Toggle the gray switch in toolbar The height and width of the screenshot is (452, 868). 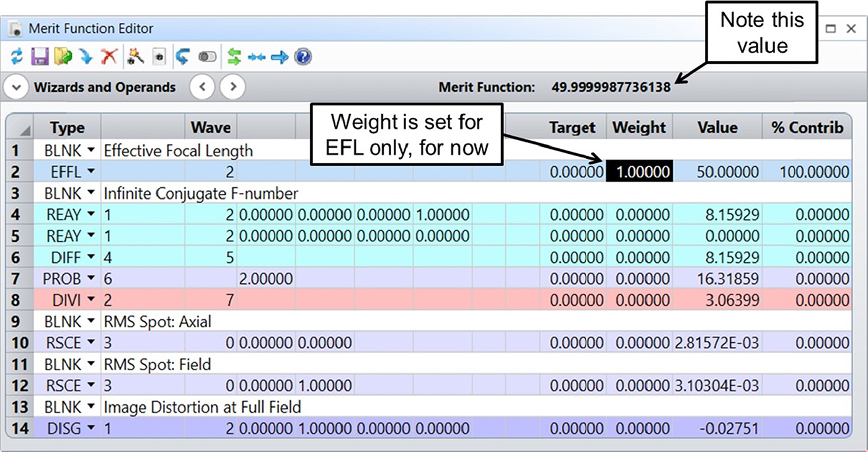(207, 58)
